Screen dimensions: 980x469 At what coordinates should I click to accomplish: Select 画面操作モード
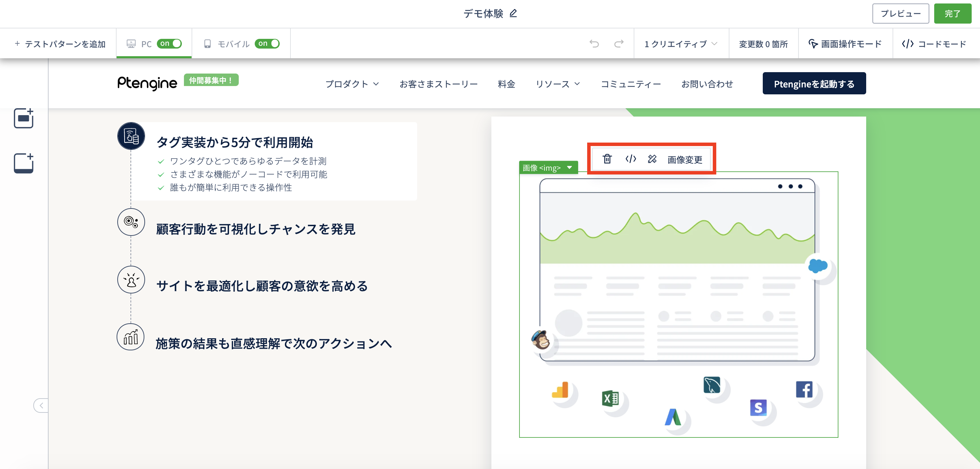pos(845,44)
